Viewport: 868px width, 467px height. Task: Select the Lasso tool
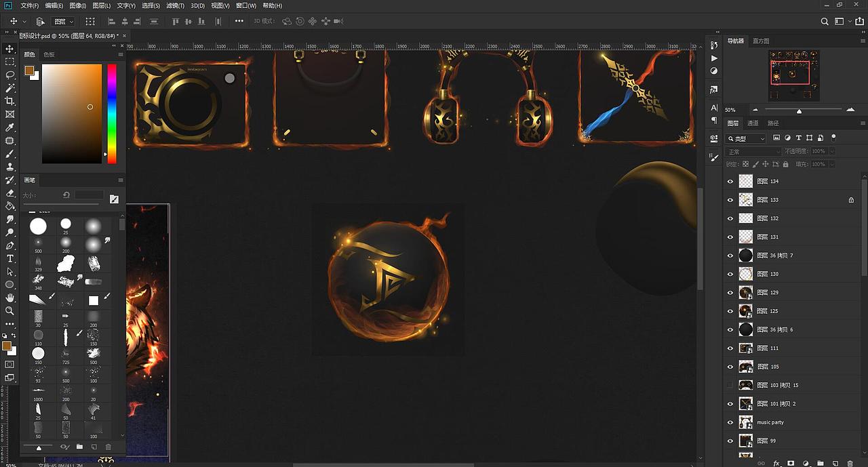[x=10, y=75]
